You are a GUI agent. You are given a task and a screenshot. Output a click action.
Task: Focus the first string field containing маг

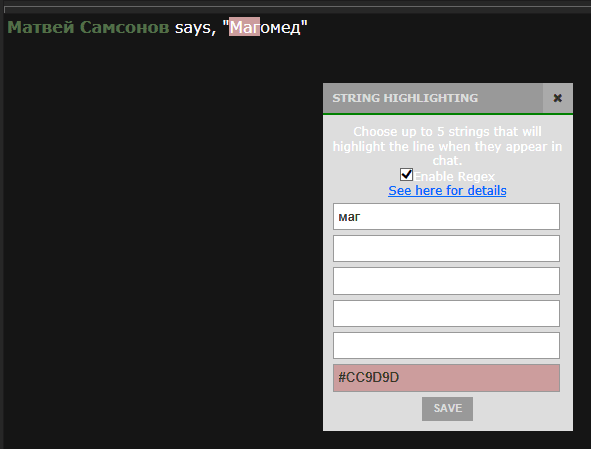pyautogui.click(x=446, y=216)
